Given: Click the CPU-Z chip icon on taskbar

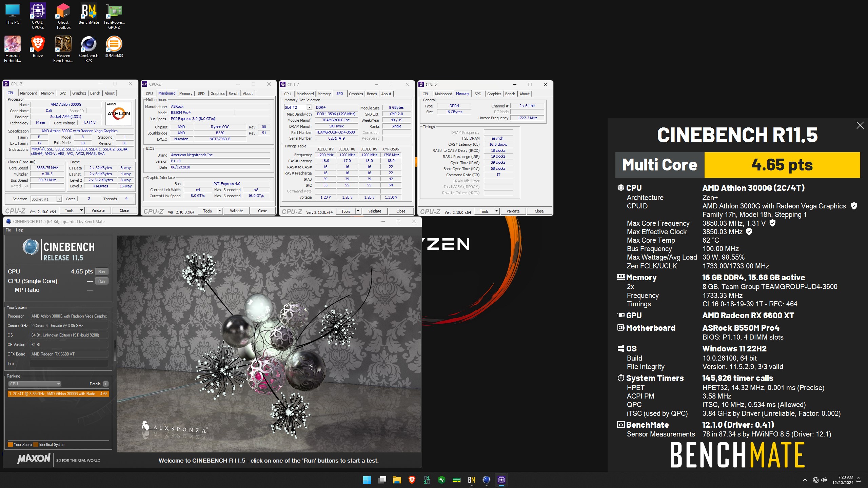Looking at the screenshot, I should coord(501,480).
